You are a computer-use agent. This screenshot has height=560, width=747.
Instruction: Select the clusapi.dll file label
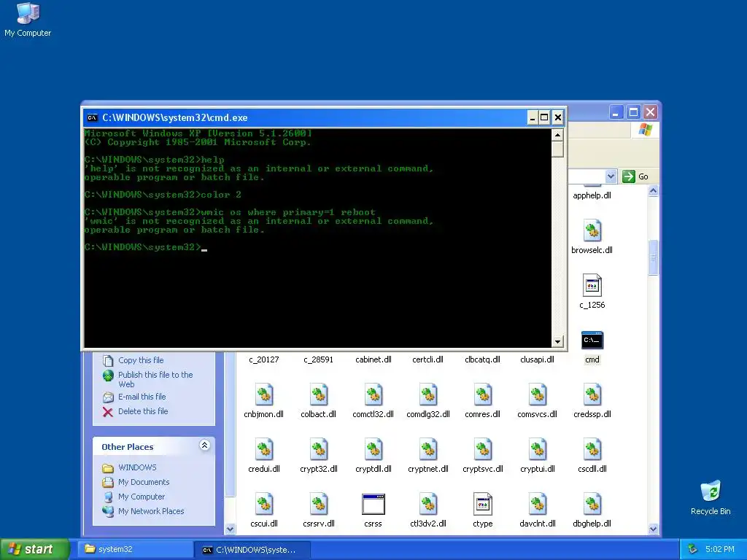[x=538, y=359]
